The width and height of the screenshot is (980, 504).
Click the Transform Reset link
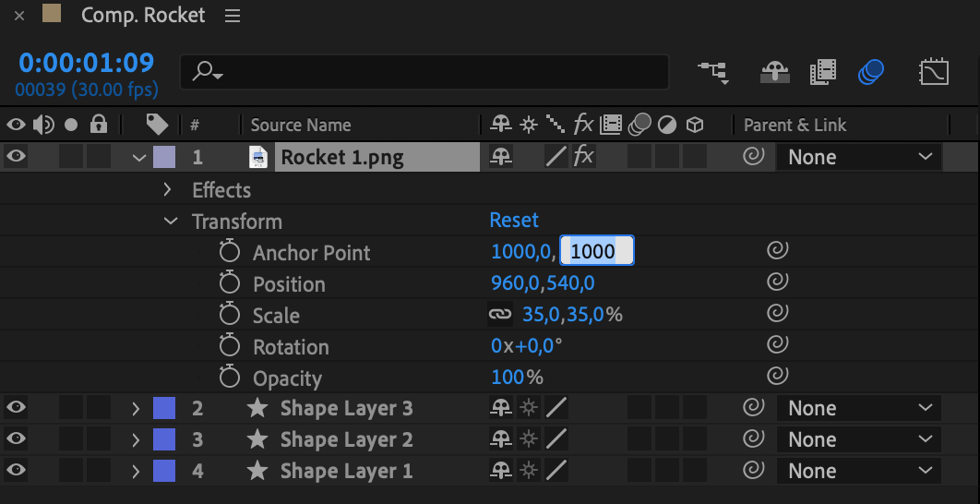click(x=514, y=221)
